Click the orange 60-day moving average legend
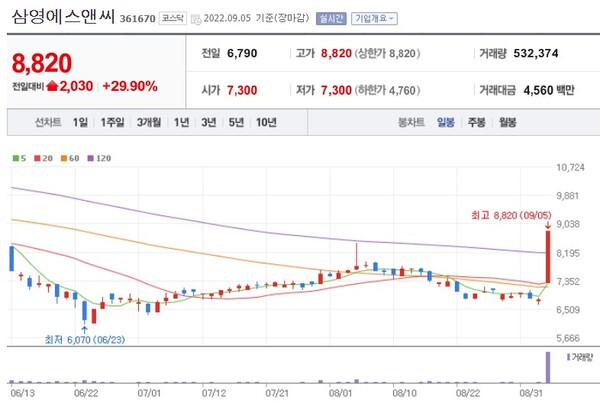 click(x=70, y=158)
